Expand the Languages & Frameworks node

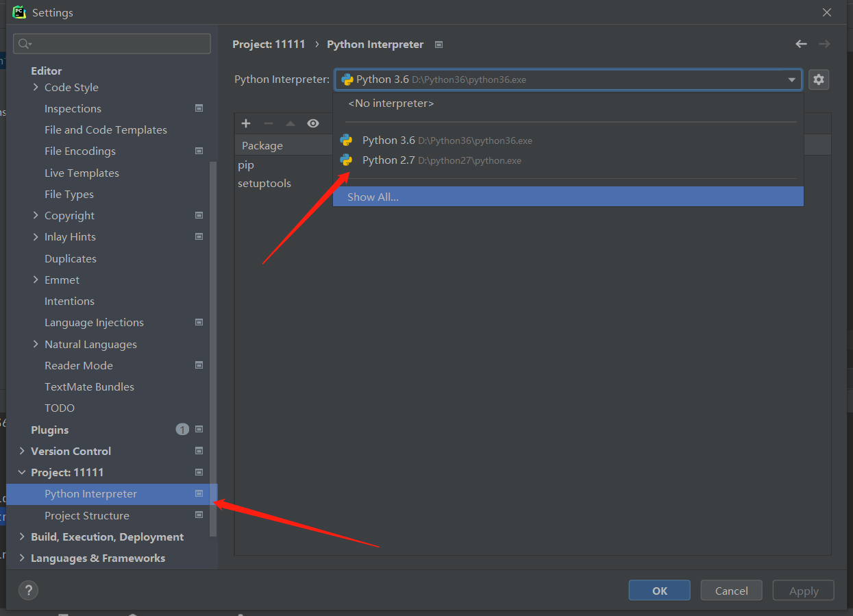pyautogui.click(x=22, y=558)
